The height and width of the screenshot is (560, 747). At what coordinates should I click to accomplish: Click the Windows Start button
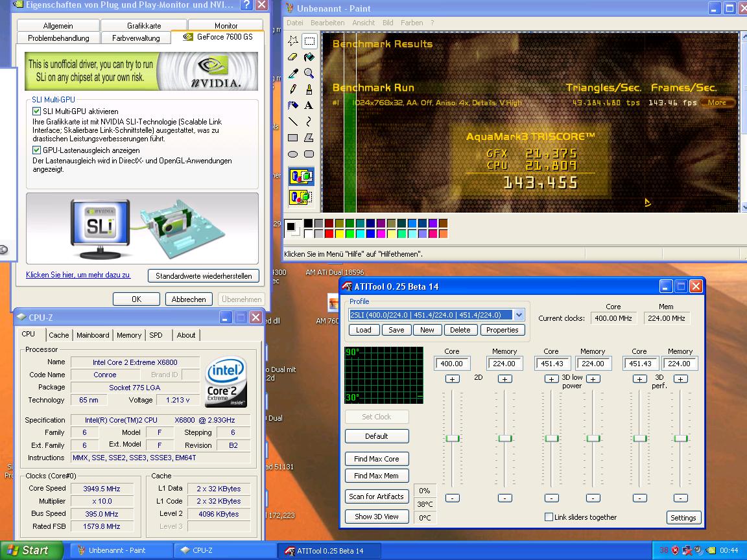31,550
